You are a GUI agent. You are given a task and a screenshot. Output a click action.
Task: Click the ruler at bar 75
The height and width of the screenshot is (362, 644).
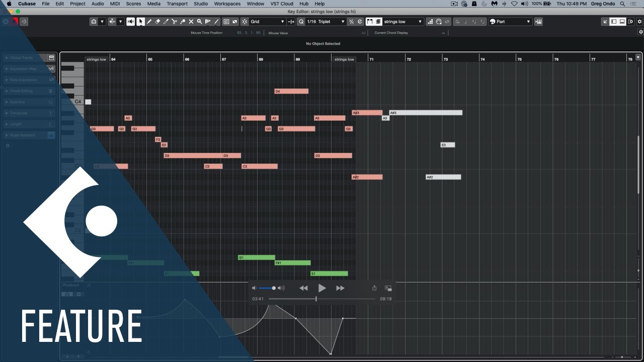coord(520,59)
